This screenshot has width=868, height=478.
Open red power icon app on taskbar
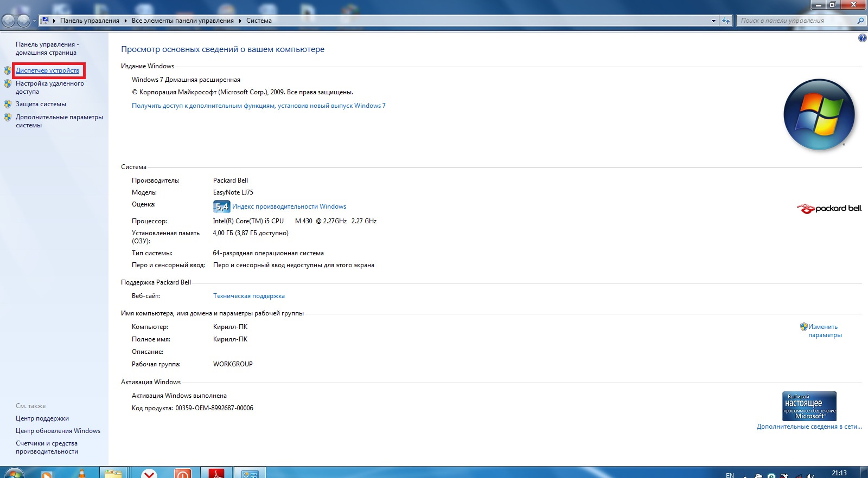tap(183, 474)
